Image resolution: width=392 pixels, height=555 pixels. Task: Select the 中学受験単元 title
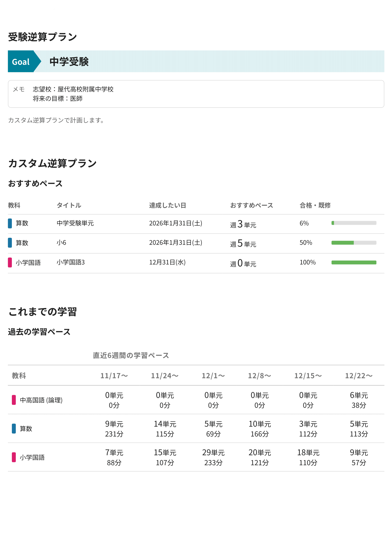point(75,223)
